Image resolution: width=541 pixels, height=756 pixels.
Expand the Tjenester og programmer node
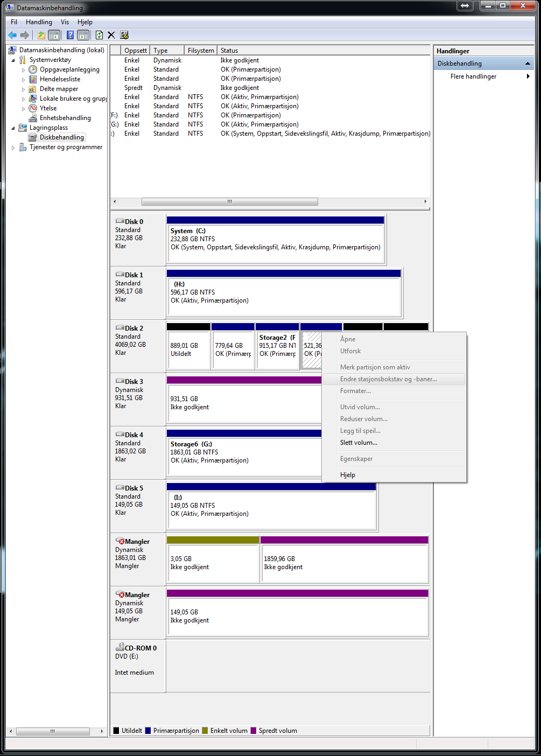(13, 148)
